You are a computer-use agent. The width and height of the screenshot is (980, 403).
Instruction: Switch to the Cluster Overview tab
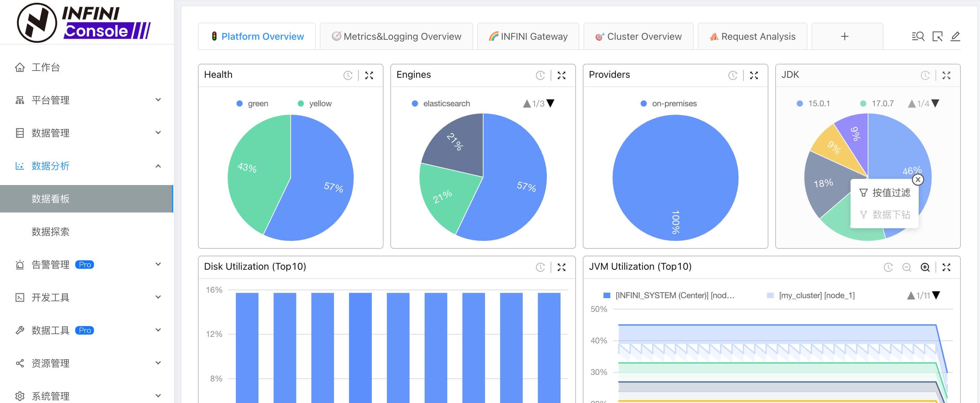[x=638, y=36]
